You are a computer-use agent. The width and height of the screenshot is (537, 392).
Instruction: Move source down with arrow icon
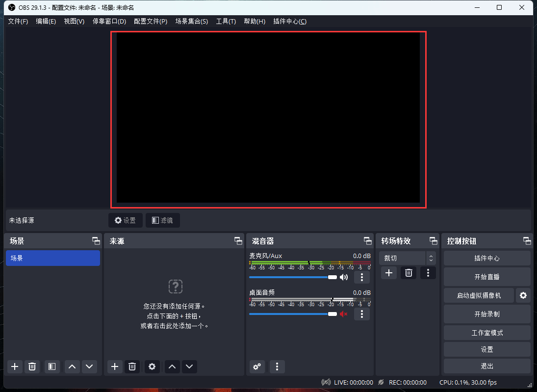tap(189, 366)
